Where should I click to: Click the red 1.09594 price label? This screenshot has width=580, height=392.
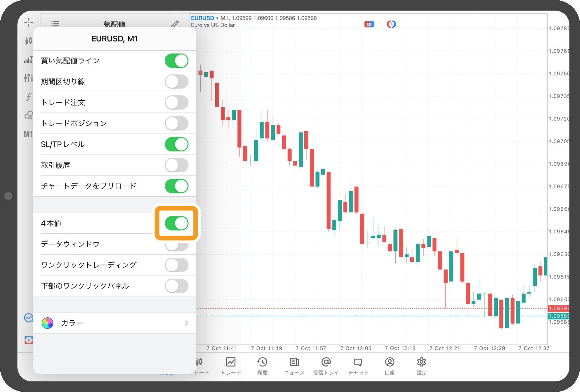click(559, 308)
